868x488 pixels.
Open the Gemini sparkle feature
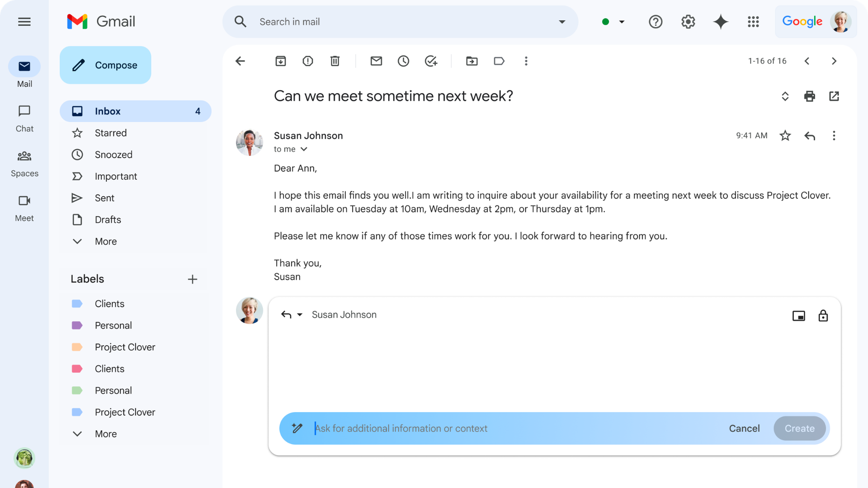[721, 22]
